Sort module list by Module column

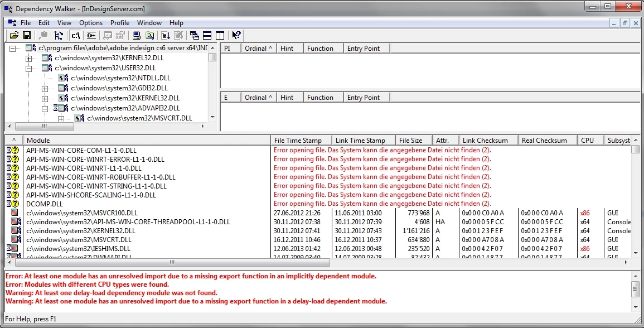[x=147, y=140]
